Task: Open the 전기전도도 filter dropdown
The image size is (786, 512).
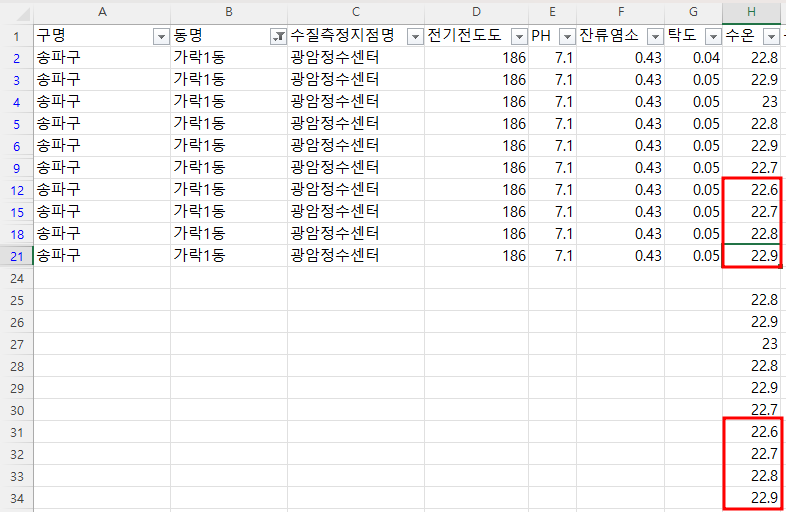Action: [519, 37]
